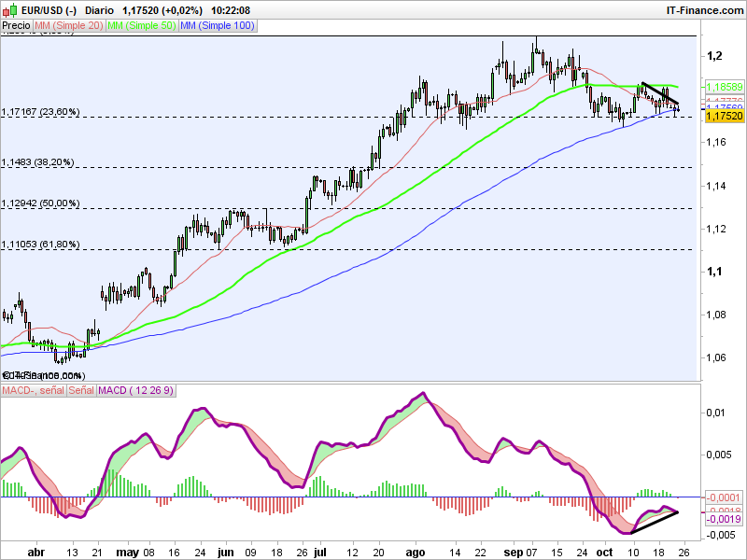Viewport: 747px width, 560px height.
Task: Click the 1,1483 (38,20%) Fibonacci label
Action: [x=37, y=162]
